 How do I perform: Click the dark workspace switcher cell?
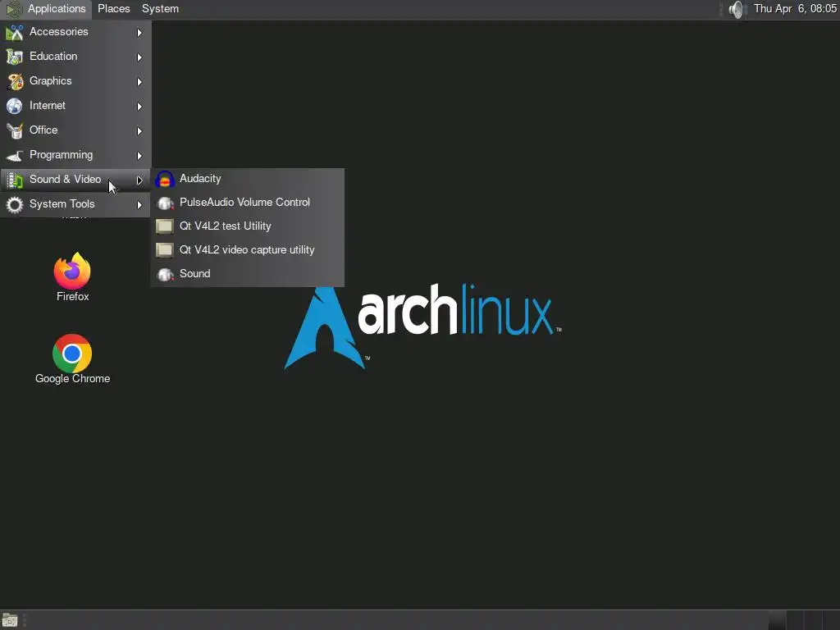(778, 620)
